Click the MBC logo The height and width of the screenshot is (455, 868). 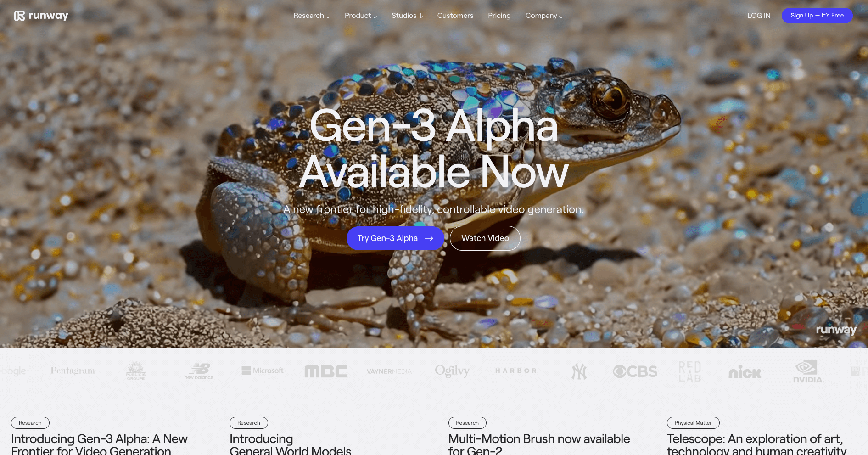coord(326,371)
